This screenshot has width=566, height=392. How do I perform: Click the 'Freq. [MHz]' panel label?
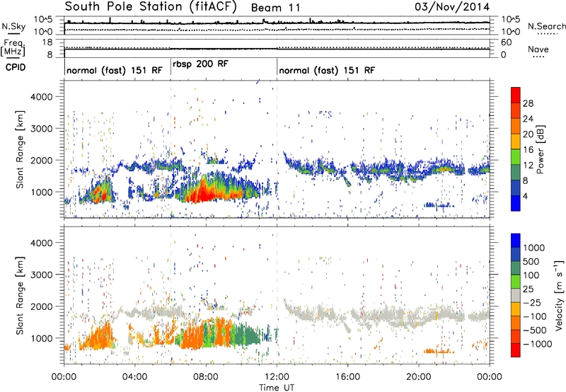click(x=13, y=47)
